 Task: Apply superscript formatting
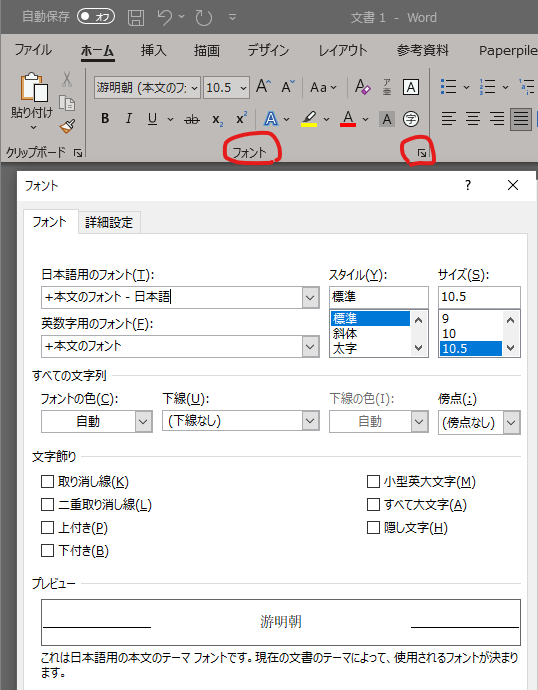(242, 118)
